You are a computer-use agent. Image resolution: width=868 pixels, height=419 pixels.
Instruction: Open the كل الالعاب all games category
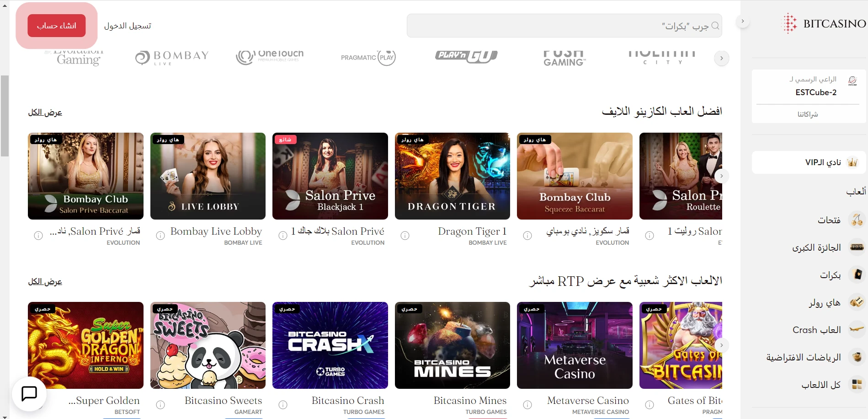point(821,385)
